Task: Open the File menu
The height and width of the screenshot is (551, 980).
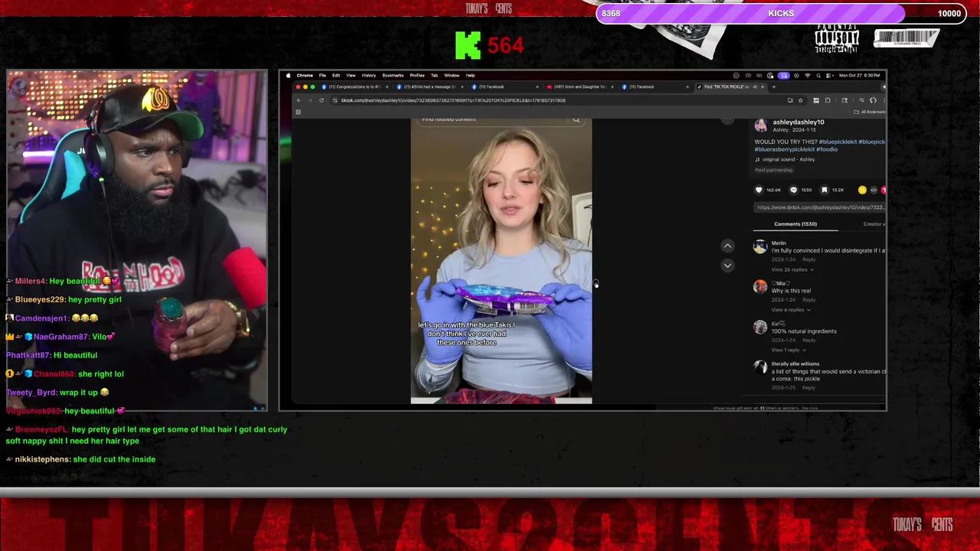Action: point(322,75)
